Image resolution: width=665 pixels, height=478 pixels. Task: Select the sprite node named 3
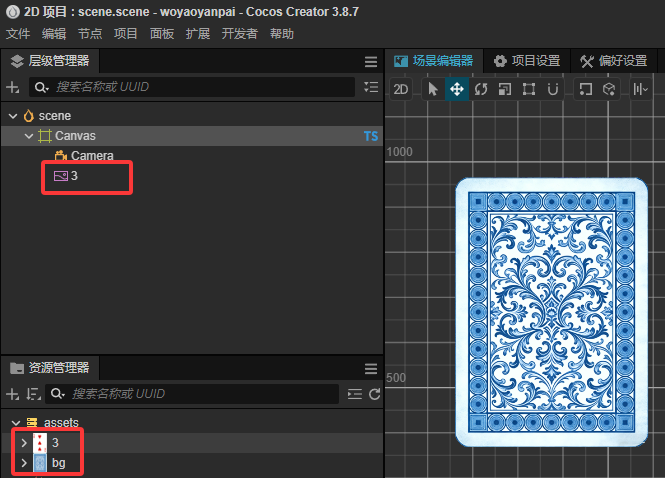tap(192, 176)
